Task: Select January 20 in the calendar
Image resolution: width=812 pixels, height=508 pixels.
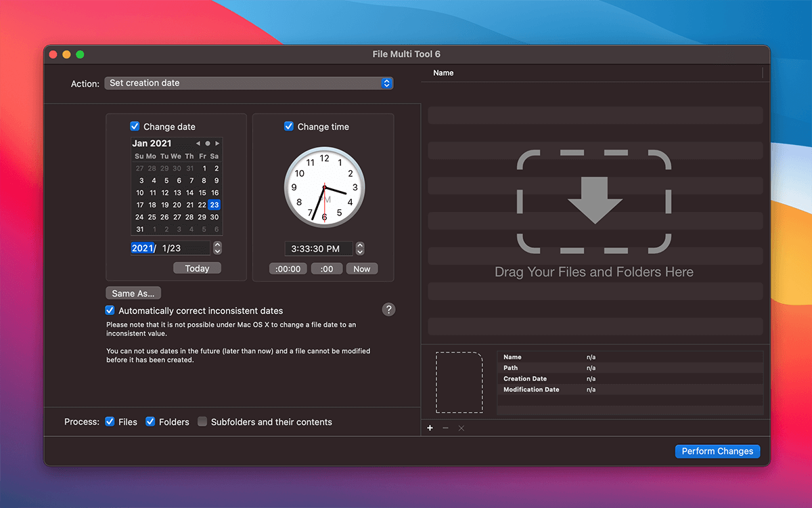Action: [177, 205]
